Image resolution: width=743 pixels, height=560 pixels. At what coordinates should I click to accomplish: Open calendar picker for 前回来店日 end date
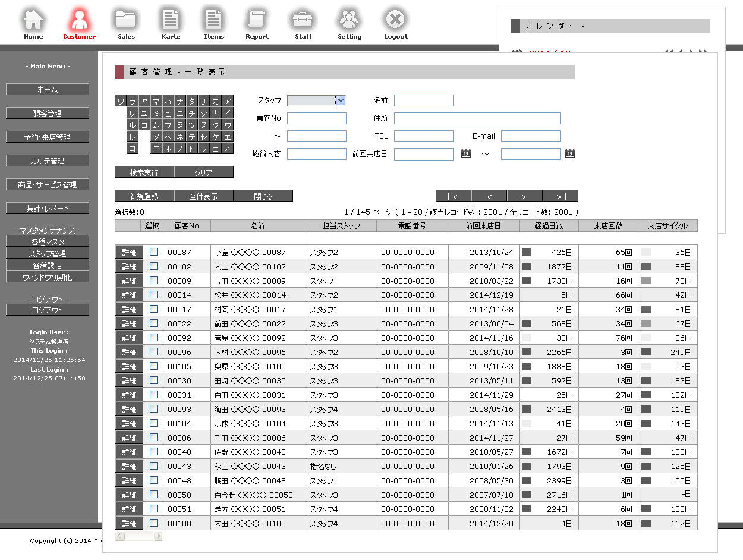(569, 153)
